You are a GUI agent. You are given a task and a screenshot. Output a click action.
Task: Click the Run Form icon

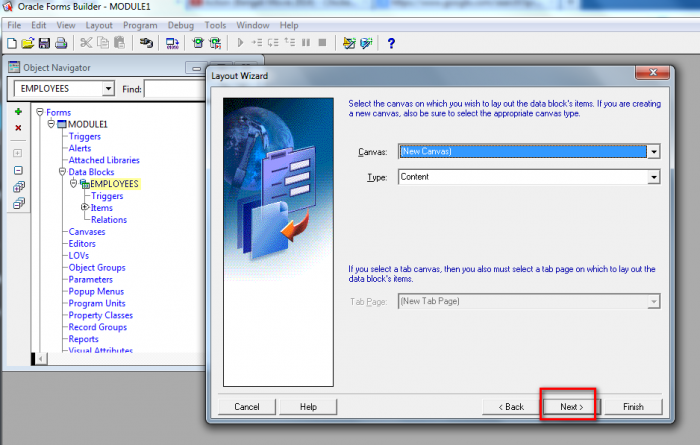coord(198,43)
